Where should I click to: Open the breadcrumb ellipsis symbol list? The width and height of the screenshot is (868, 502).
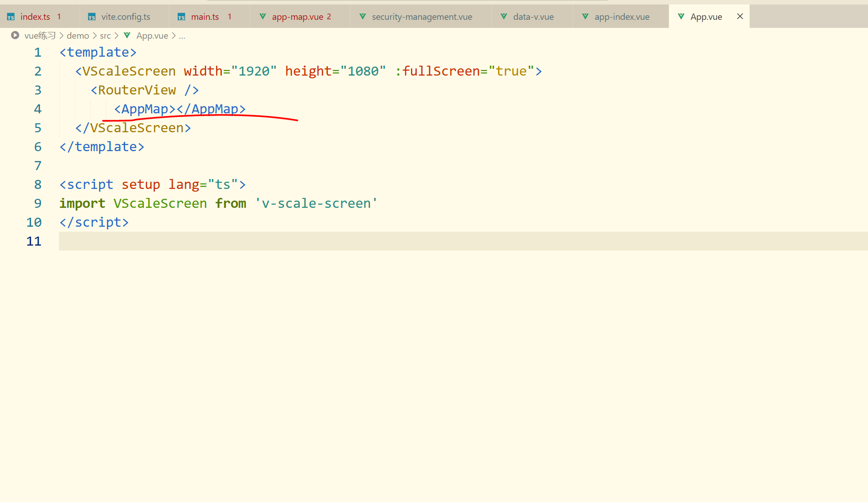pos(182,36)
